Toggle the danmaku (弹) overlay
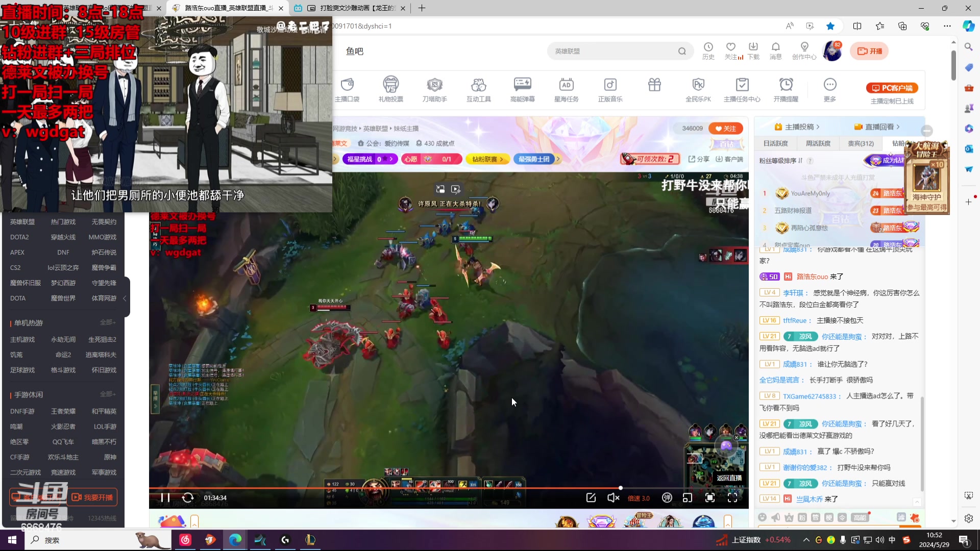Screen dimensions: 980x551 pyautogui.click(x=667, y=497)
